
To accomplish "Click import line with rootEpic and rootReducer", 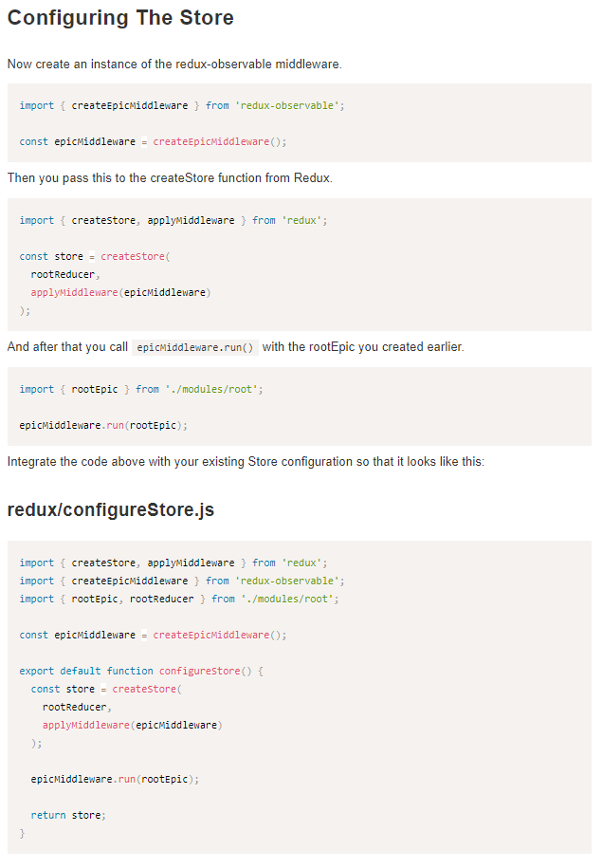I will pos(178,599).
